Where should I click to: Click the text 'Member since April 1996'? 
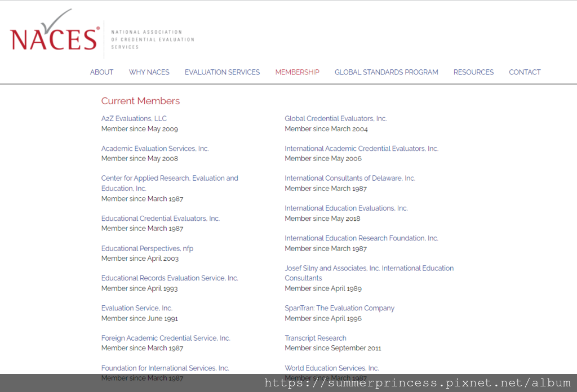(x=323, y=318)
